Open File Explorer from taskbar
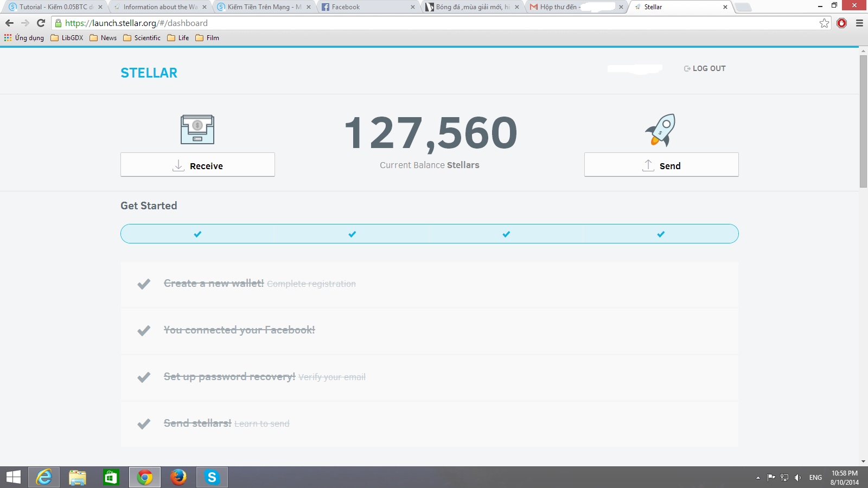The width and height of the screenshot is (868, 488). click(78, 477)
